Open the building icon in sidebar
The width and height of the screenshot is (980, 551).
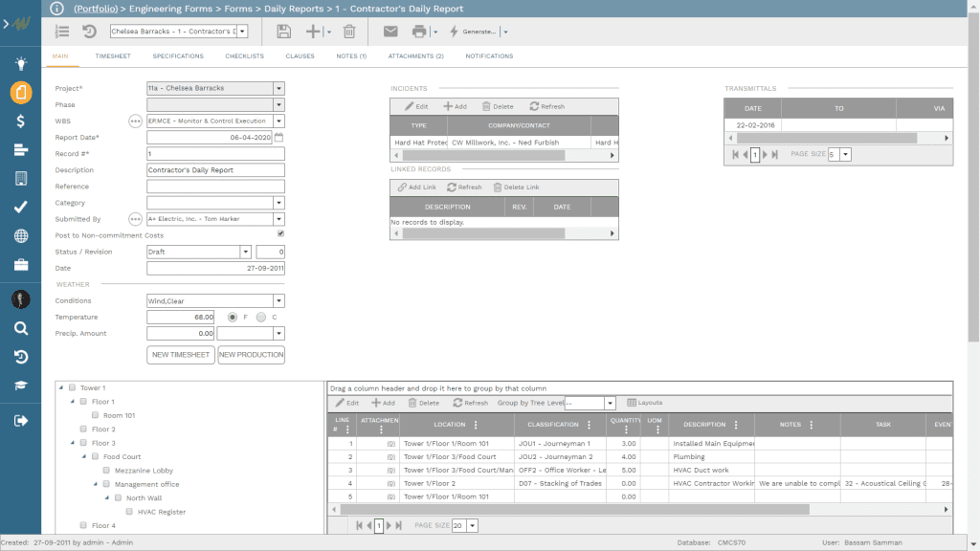[x=21, y=179]
